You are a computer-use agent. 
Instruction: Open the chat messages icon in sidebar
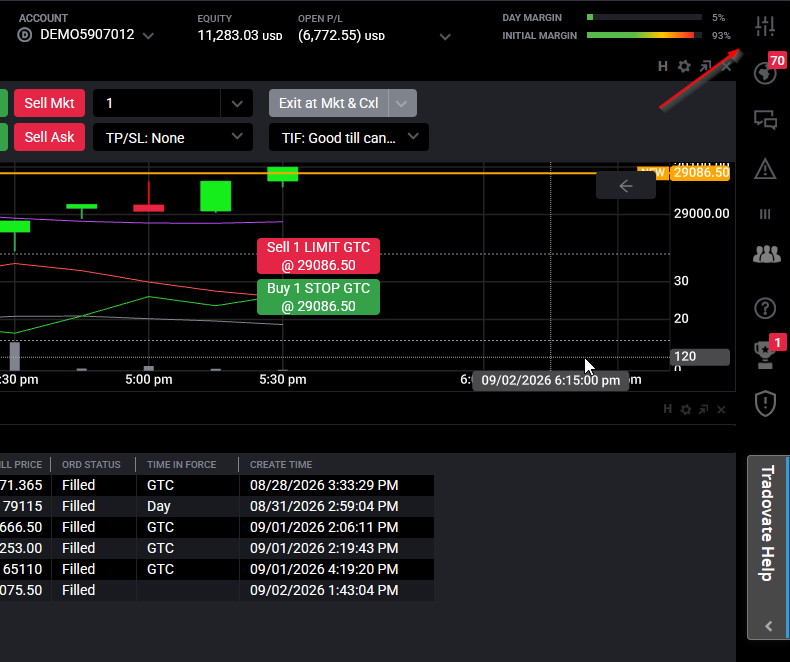[x=765, y=120]
